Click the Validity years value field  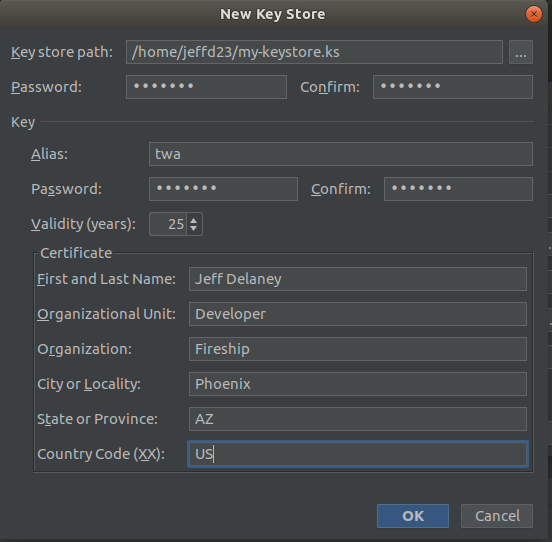[x=169, y=224]
